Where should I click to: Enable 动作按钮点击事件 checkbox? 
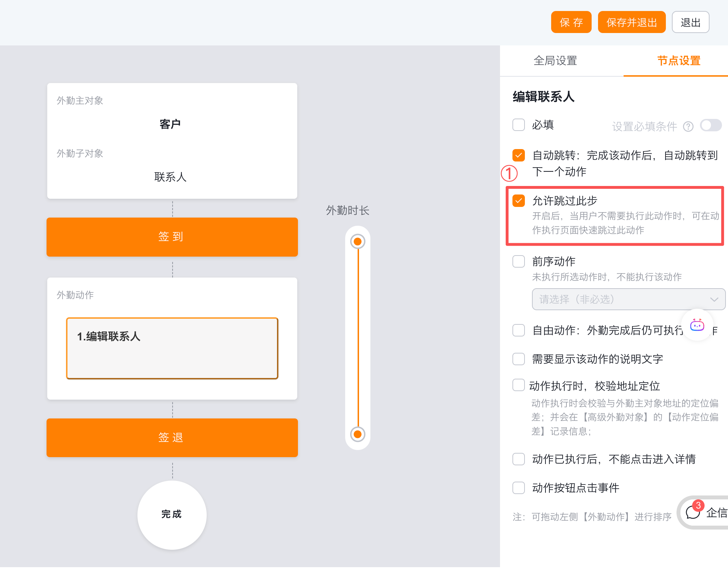click(518, 488)
